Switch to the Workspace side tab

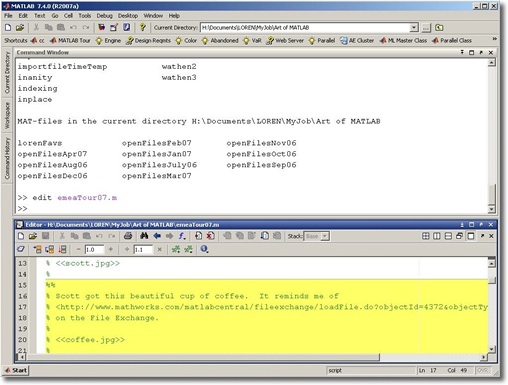point(7,115)
